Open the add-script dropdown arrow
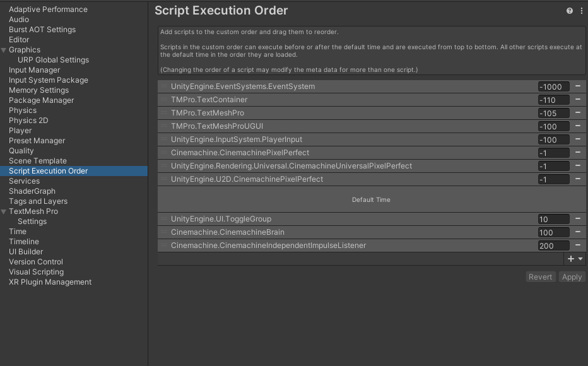588x366 pixels. [x=580, y=259]
